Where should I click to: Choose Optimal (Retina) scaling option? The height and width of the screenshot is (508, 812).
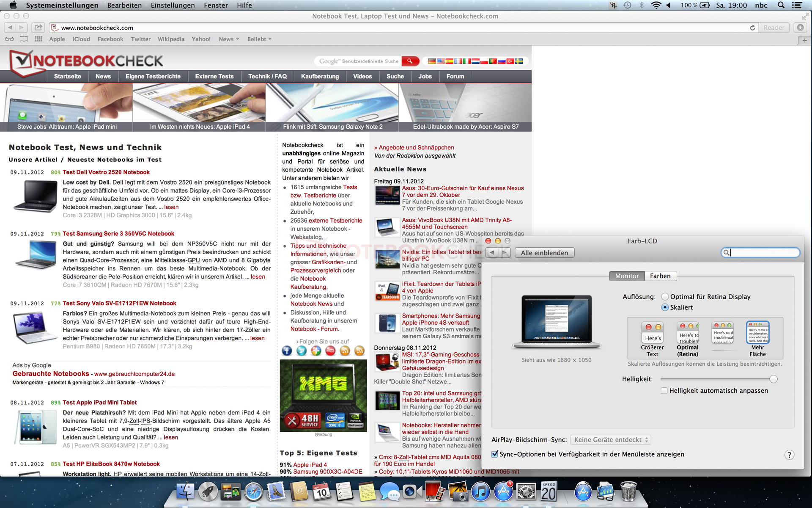(688, 339)
